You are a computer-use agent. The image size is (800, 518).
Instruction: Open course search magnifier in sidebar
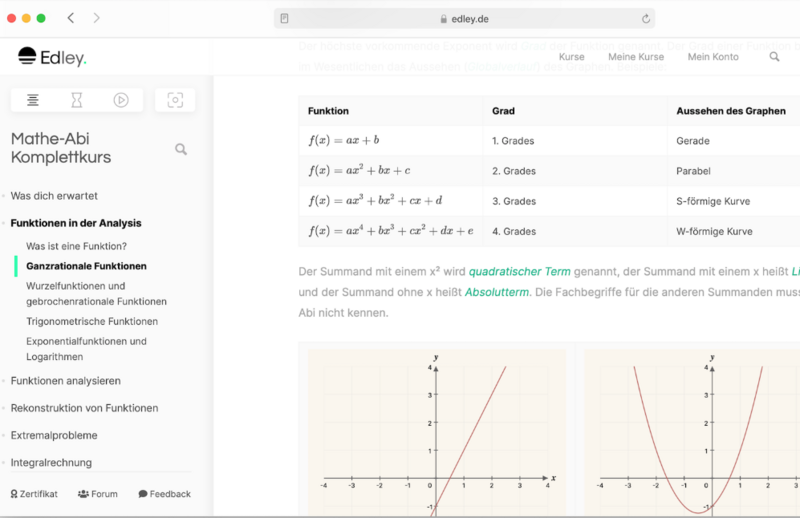[181, 149]
